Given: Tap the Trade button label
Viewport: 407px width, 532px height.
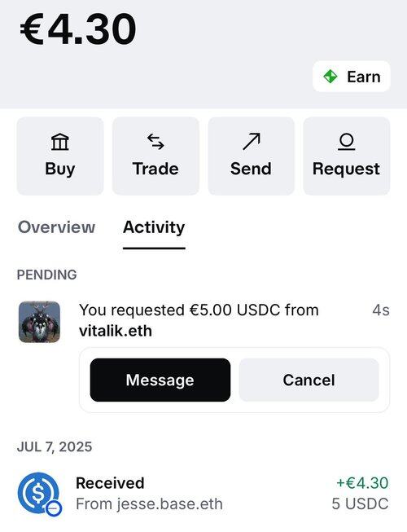Looking at the screenshot, I should pos(155,169).
